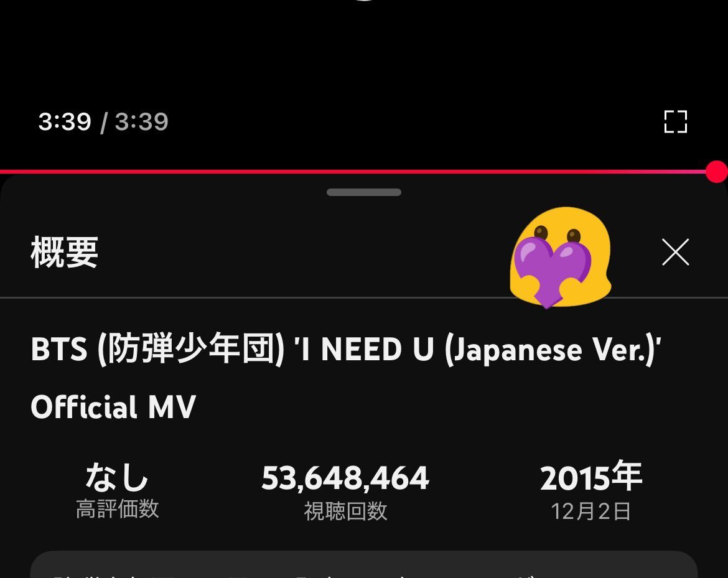This screenshot has height=578, width=728.
Task: Tap the 2015年 upload year
Action: (591, 477)
